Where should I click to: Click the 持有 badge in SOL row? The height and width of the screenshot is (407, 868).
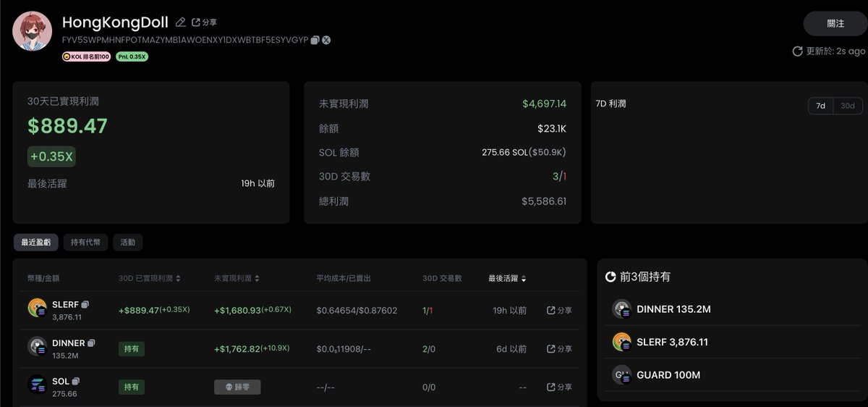coord(132,387)
